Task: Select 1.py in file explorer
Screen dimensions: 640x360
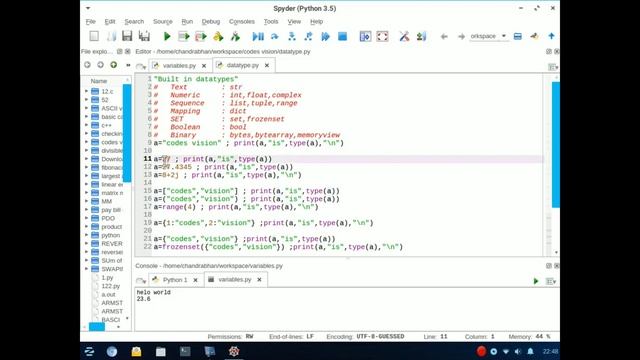Action: (x=107, y=278)
